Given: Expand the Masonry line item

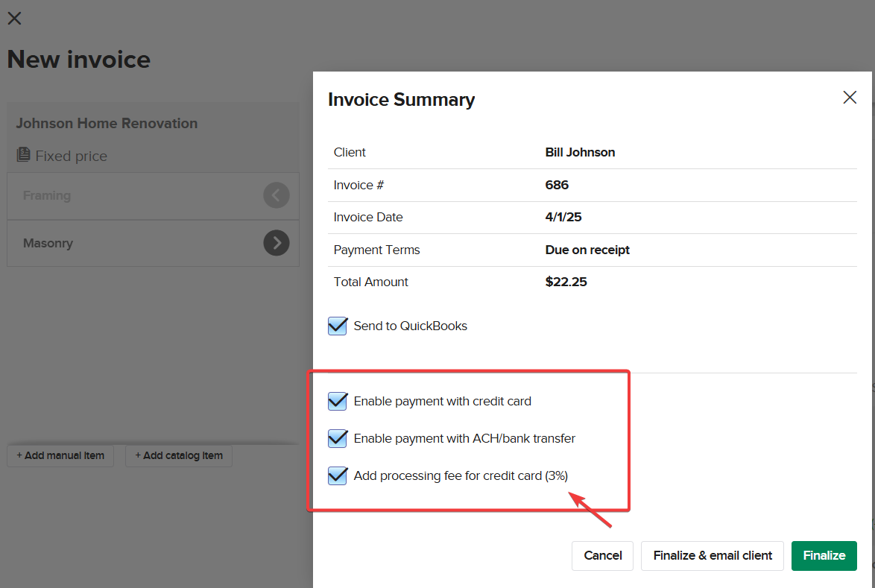Looking at the screenshot, I should click(x=277, y=243).
